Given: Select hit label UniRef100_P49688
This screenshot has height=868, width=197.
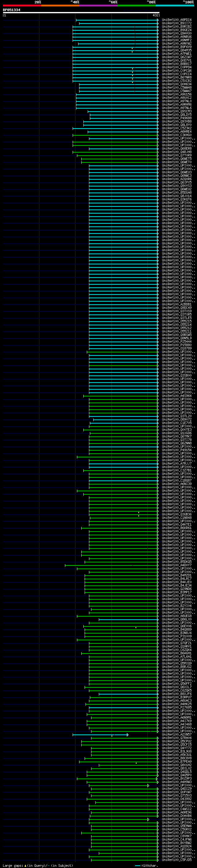Looking at the screenshot, I should pyautogui.click(x=177, y=118).
